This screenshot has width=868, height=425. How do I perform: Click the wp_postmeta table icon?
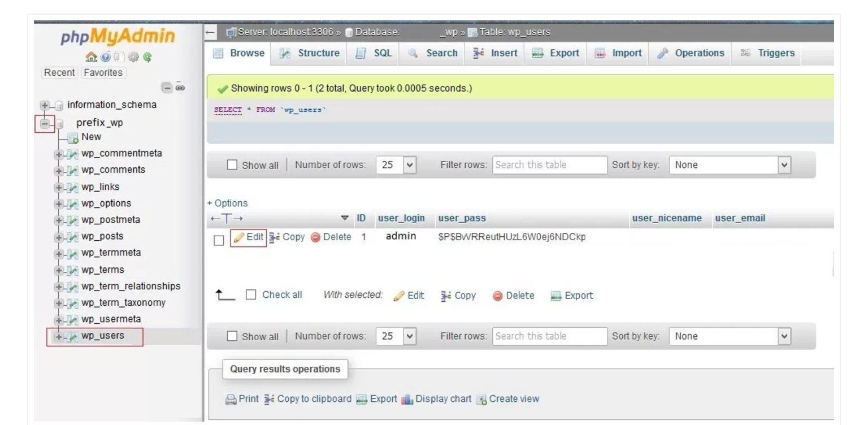[x=73, y=220]
